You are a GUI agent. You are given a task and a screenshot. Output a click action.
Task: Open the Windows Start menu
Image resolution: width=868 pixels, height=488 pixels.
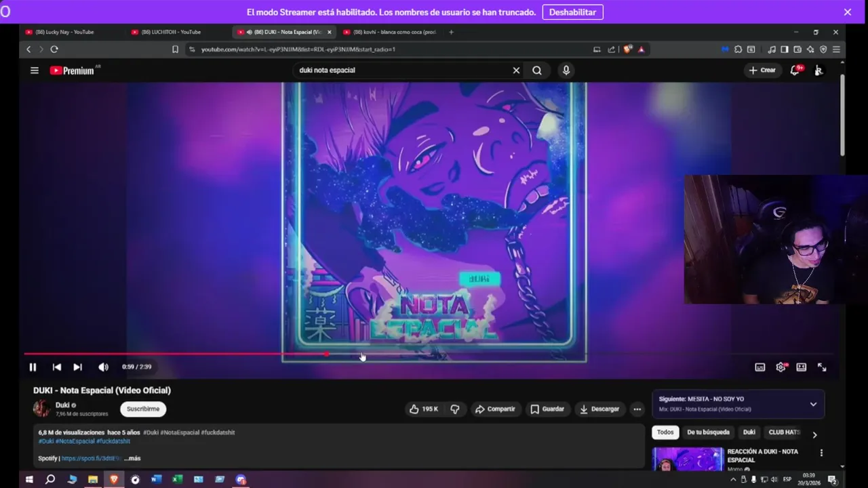click(29, 479)
